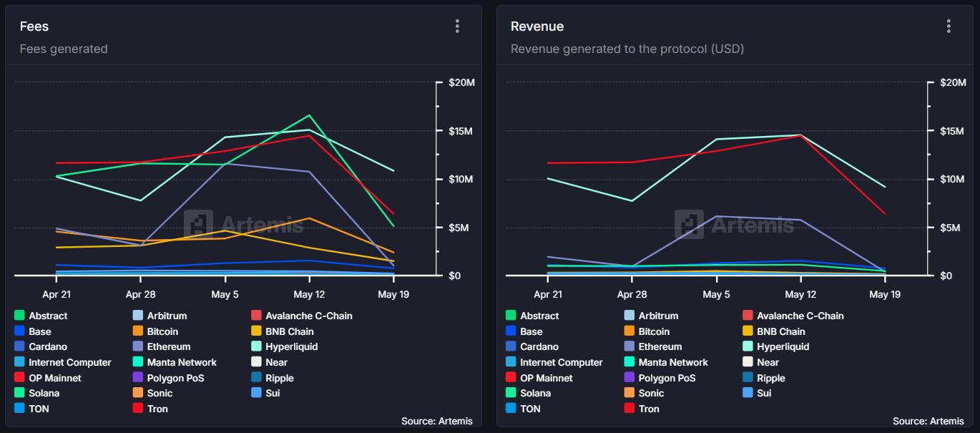Click Bitcoin May 12 peak in Fees chart
The image size is (980, 433).
coord(309,218)
